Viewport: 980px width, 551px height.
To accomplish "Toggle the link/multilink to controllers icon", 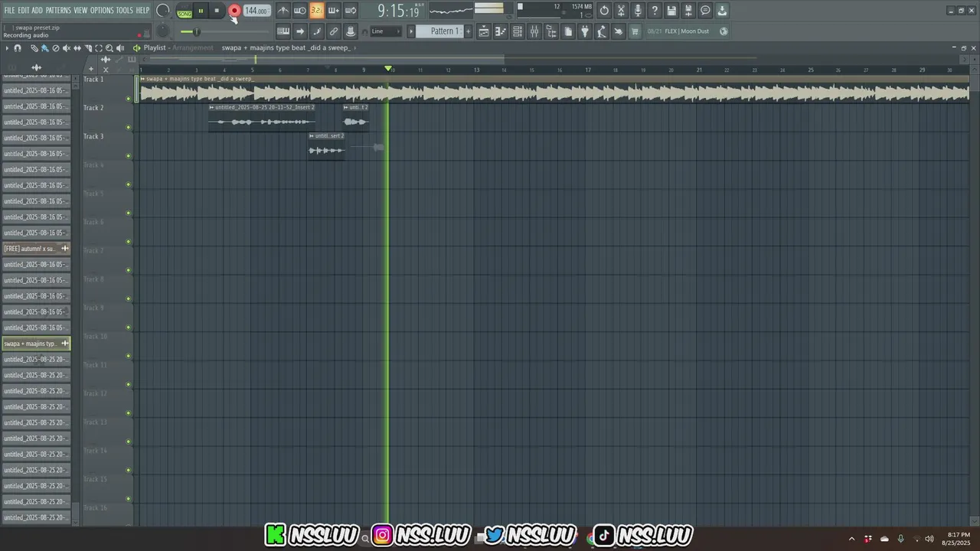I will 334,31.
